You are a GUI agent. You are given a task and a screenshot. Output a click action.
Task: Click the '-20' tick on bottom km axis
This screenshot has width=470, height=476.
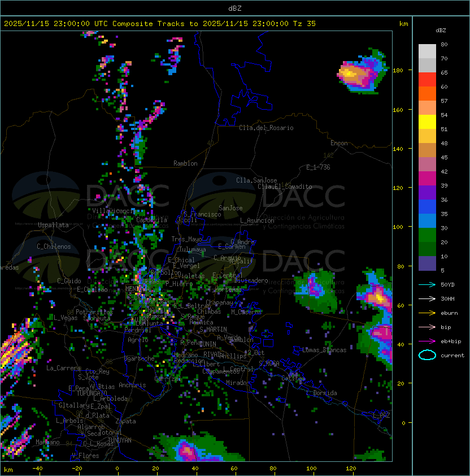pos(77,469)
